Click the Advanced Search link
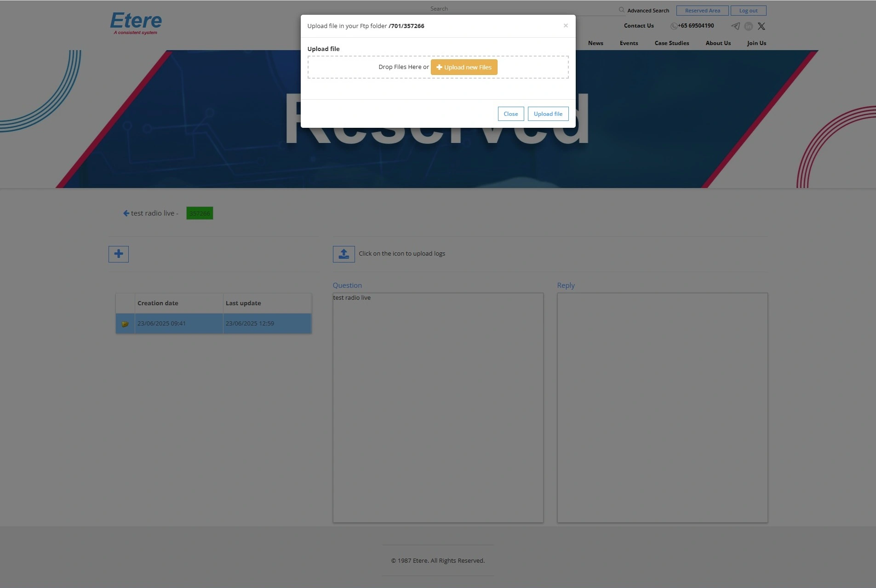The image size is (876, 588). point(648,11)
